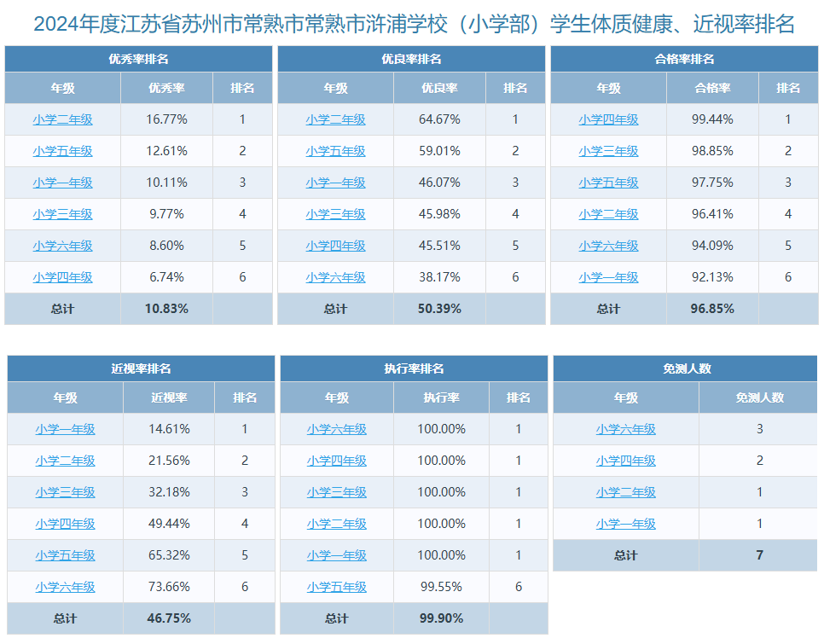Click the page title starting with 2024年度江苏省苏州市
The height and width of the screenshot is (644, 824).
tap(414, 24)
